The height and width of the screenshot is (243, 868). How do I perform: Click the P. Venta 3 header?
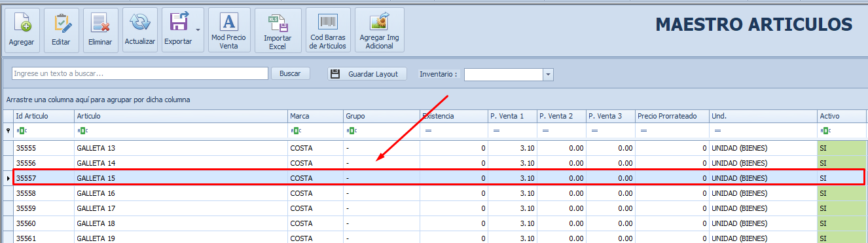coord(611,116)
